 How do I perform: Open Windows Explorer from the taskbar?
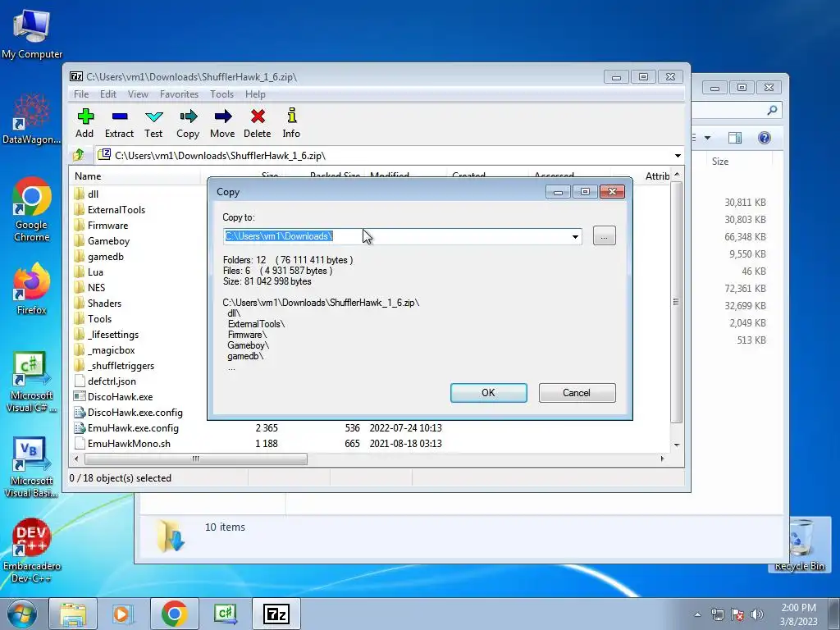click(73, 614)
